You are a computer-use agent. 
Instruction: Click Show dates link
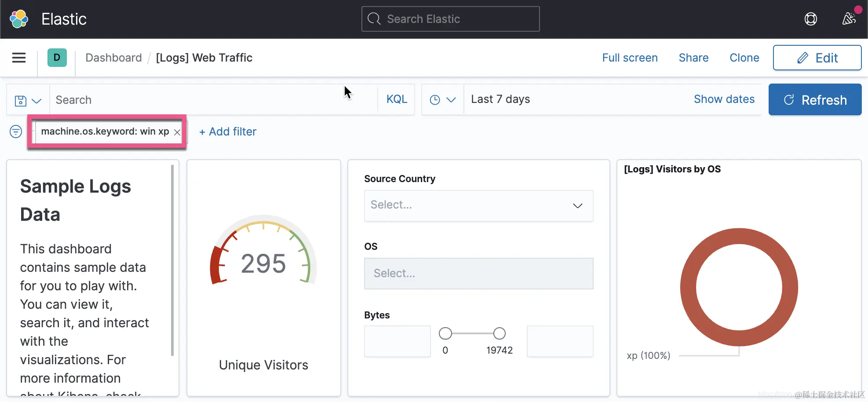tap(724, 99)
